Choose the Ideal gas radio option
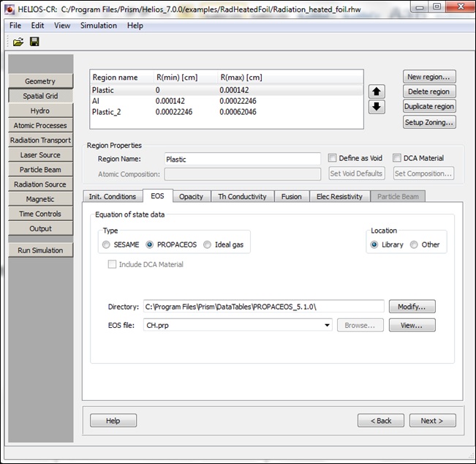476x464 pixels. tap(208, 244)
